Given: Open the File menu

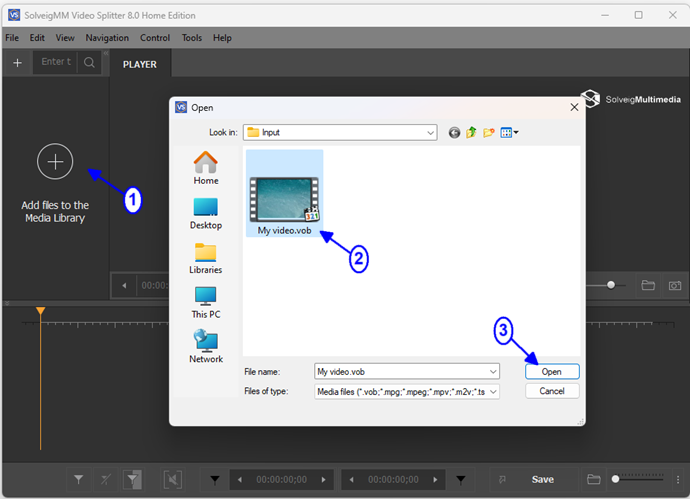Looking at the screenshot, I should click(12, 38).
